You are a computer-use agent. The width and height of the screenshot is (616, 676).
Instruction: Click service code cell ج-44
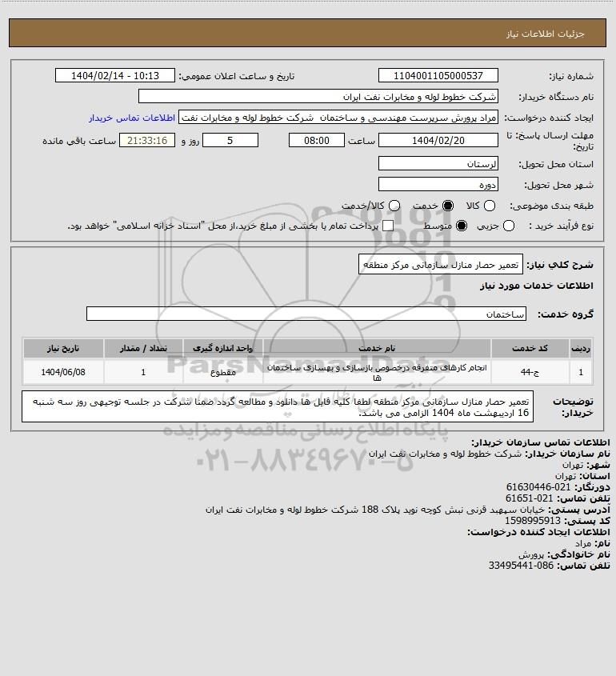pos(530,372)
